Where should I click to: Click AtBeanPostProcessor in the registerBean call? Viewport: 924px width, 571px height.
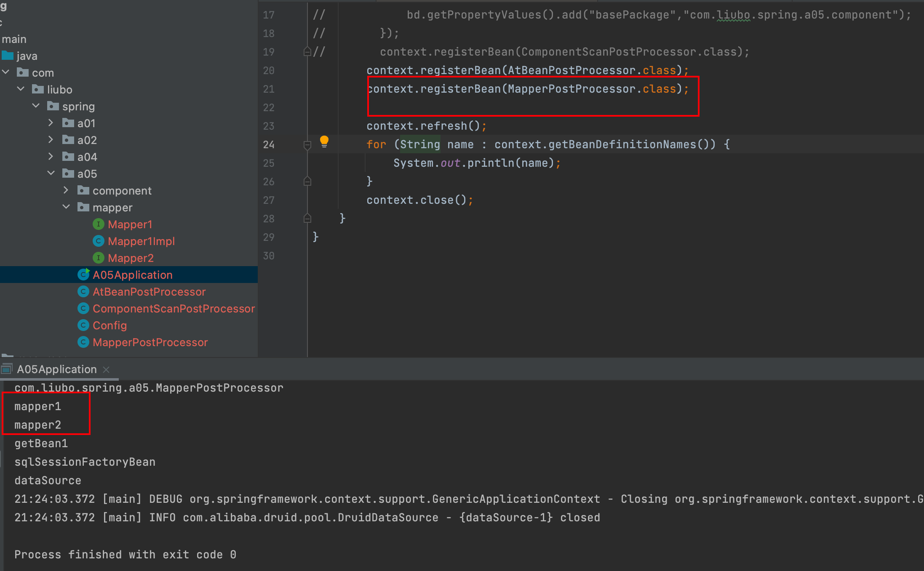click(x=571, y=70)
